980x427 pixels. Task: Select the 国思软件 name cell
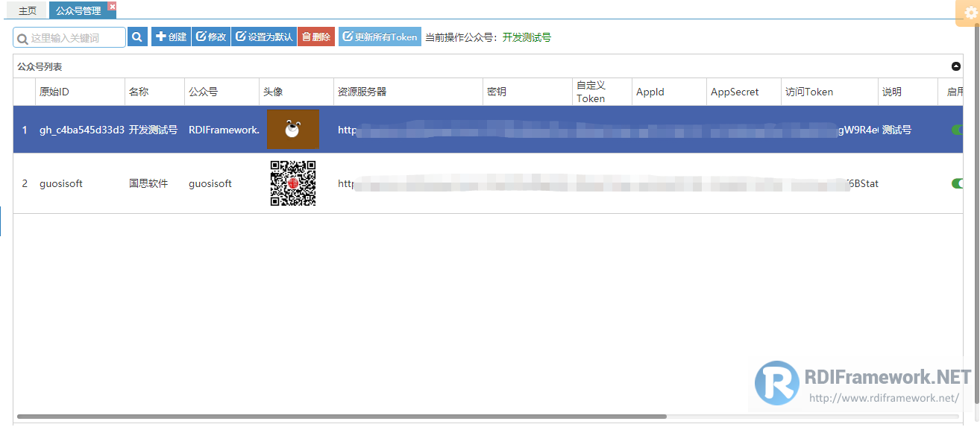click(154, 183)
